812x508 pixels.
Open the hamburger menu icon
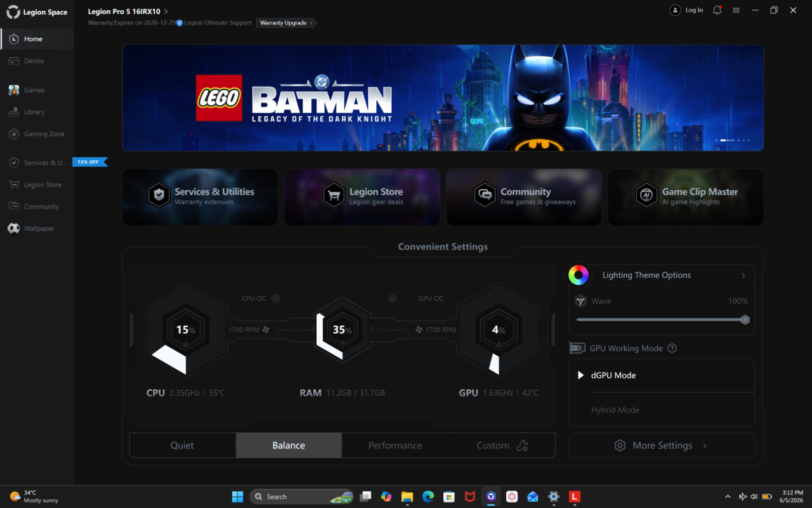736,10
